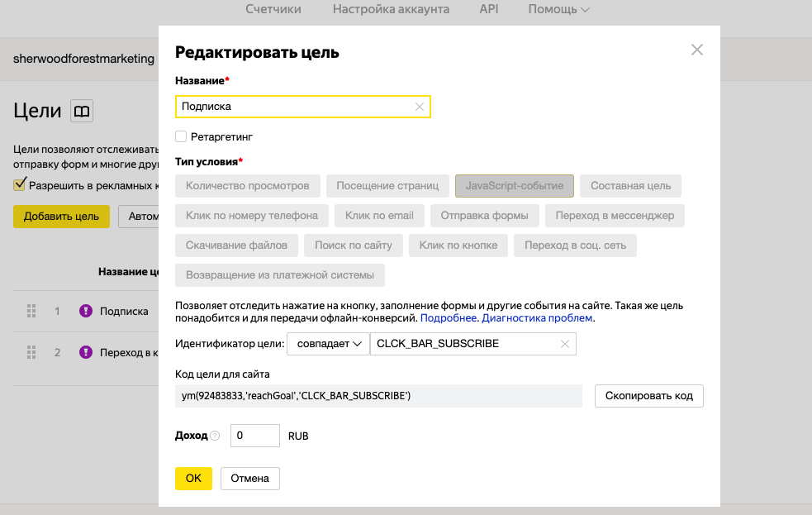The width and height of the screenshot is (812, 515).
Task: Click the income help question icon
Action: tap(215, 436)
